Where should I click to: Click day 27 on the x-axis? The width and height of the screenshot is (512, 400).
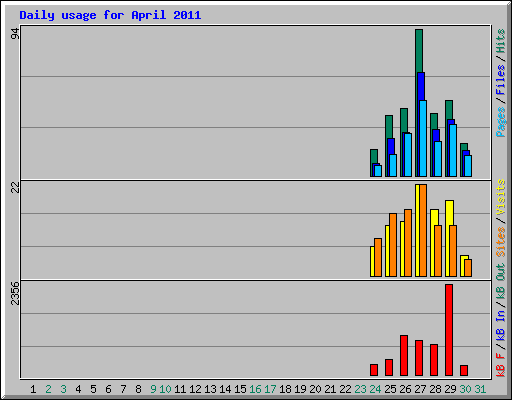click(420, 389)
